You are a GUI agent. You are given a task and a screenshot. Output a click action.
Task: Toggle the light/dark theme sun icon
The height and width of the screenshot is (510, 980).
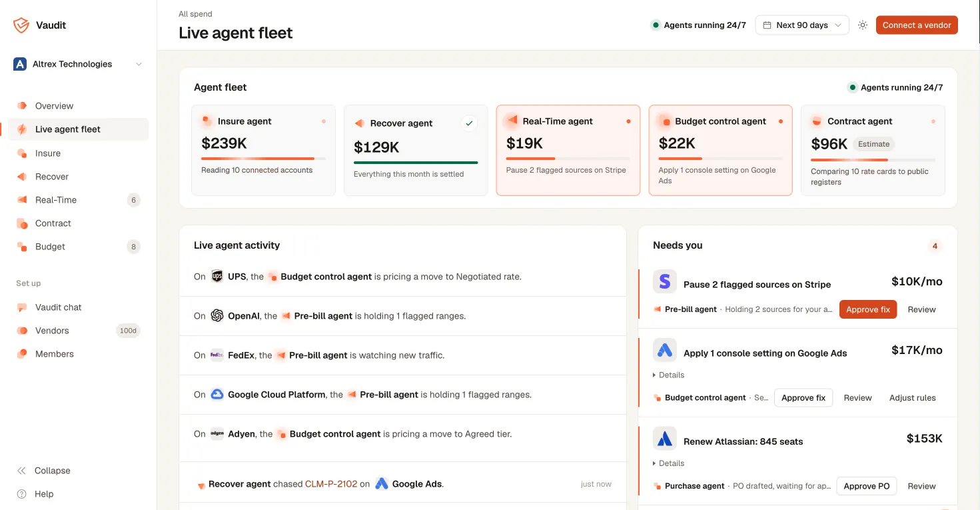pos(863,25)
